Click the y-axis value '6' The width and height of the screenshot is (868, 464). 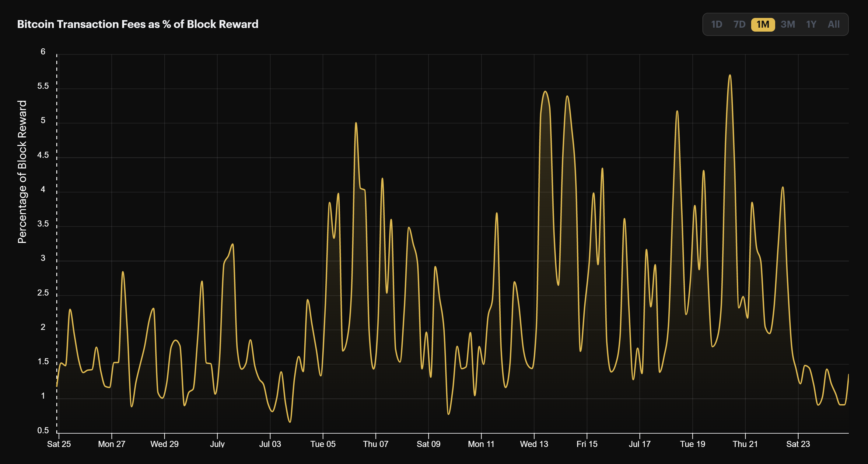pyautogui.click(x=43, y=51)
